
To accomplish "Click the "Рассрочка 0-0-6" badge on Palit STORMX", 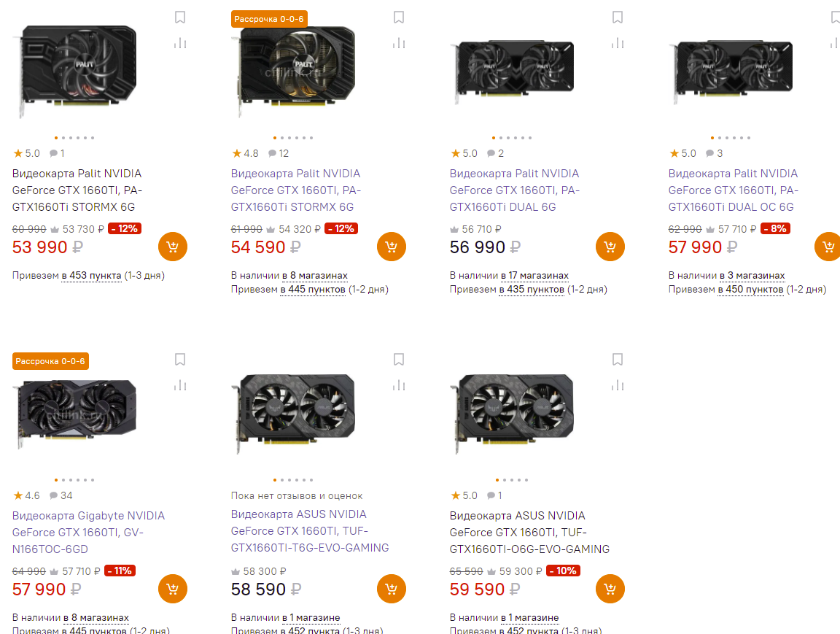I will (269, 19).
